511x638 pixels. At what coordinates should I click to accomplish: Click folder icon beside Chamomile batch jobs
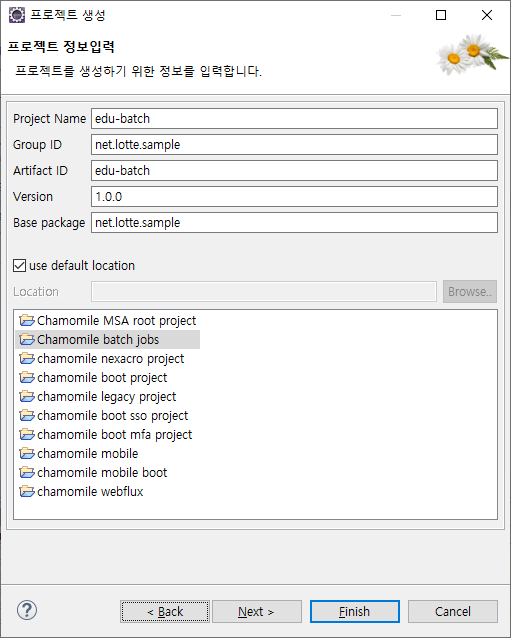(x=27, y=340)
